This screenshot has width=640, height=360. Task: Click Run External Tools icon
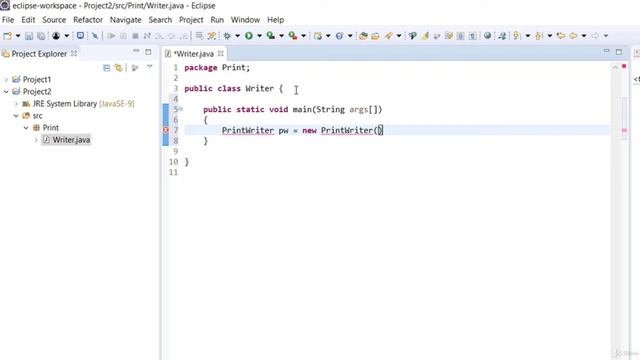(293, 36)
